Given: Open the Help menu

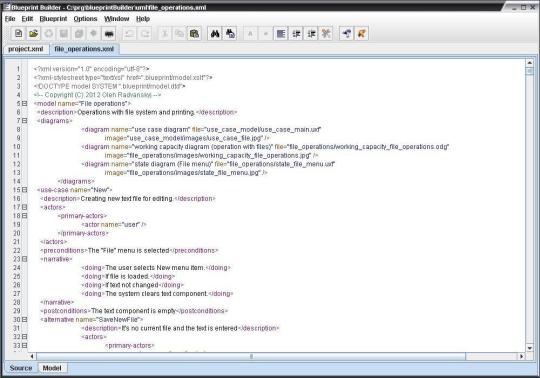Looking at the screenshot, I should point(143,19).
